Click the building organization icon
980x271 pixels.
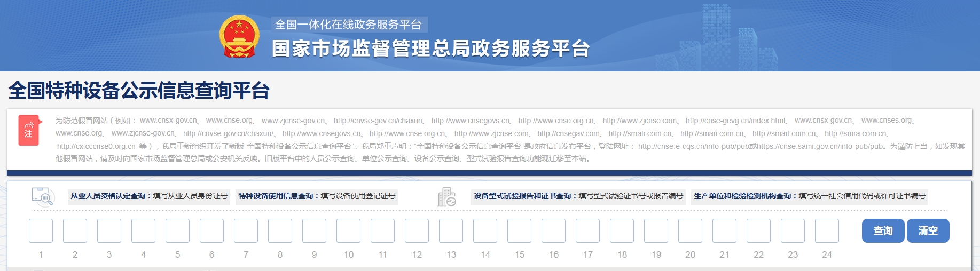(x=446, y=197)
